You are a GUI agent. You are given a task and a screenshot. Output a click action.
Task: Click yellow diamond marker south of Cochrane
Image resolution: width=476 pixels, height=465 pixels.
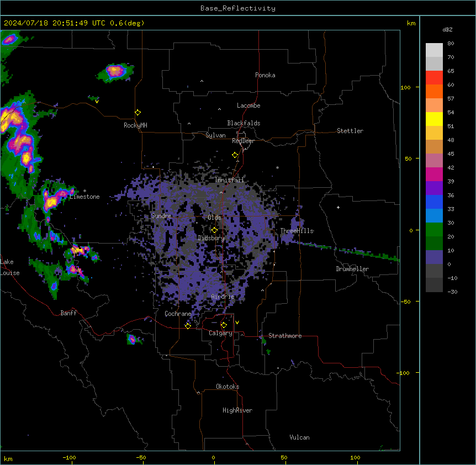188,326
